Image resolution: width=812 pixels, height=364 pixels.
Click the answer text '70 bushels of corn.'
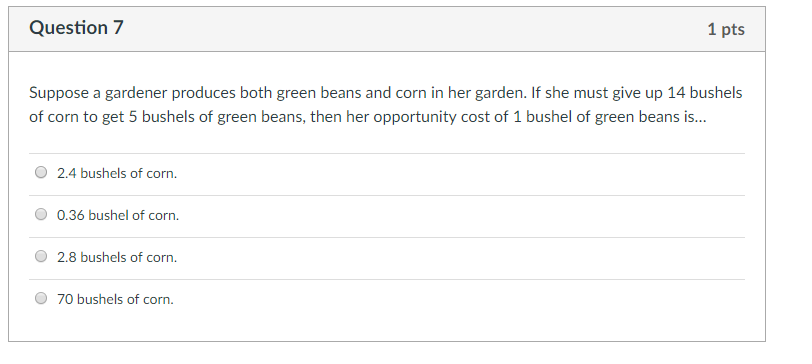tap(115, 299)
